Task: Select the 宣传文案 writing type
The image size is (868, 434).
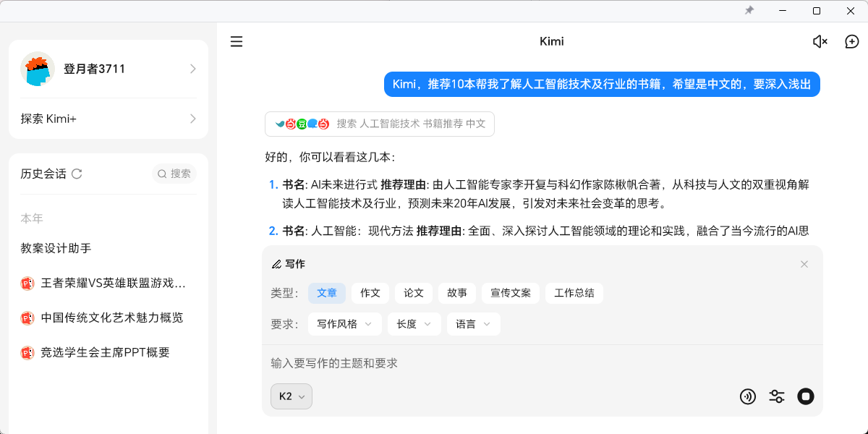Action: [510, 293]
